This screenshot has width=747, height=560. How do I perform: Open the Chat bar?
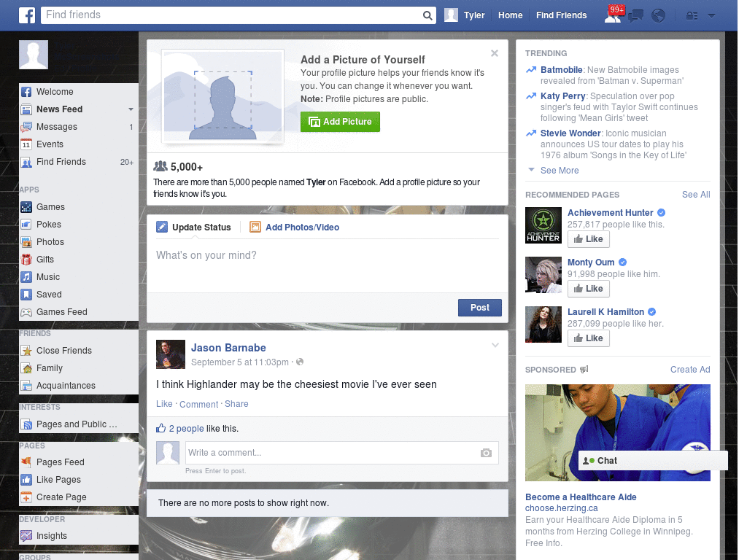653,461
